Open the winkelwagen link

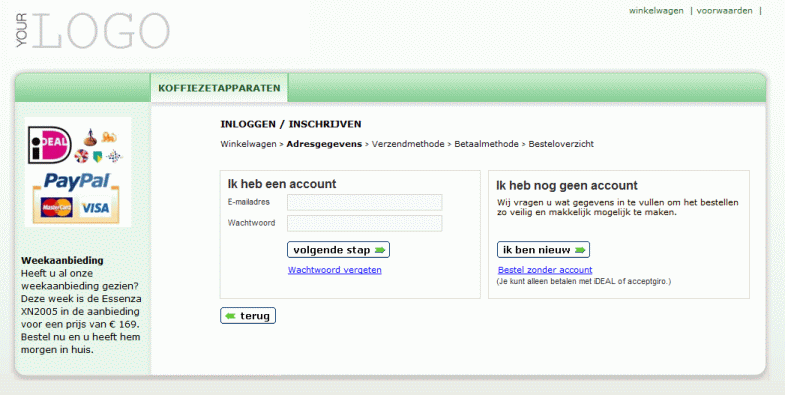(x=656, y=11)
